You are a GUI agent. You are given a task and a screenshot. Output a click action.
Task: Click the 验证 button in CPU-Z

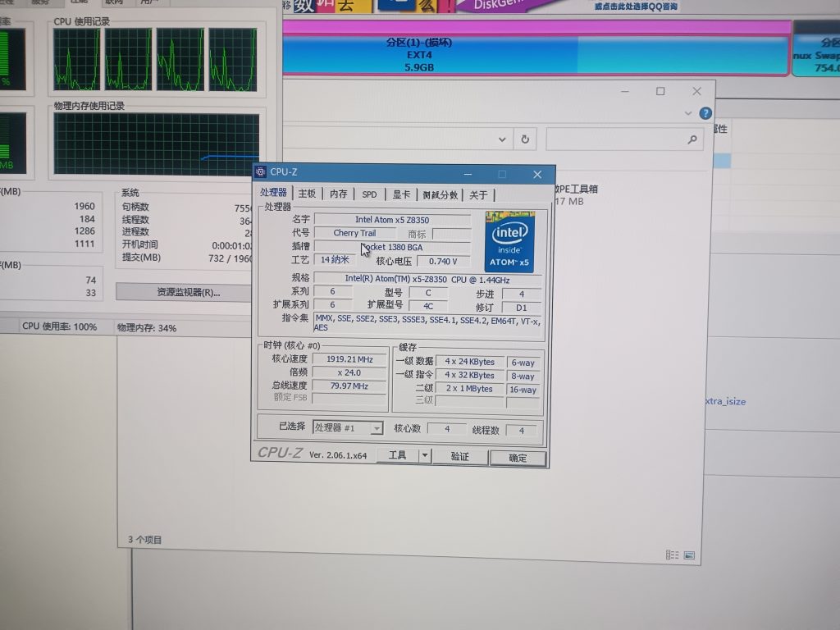point(460,456)
